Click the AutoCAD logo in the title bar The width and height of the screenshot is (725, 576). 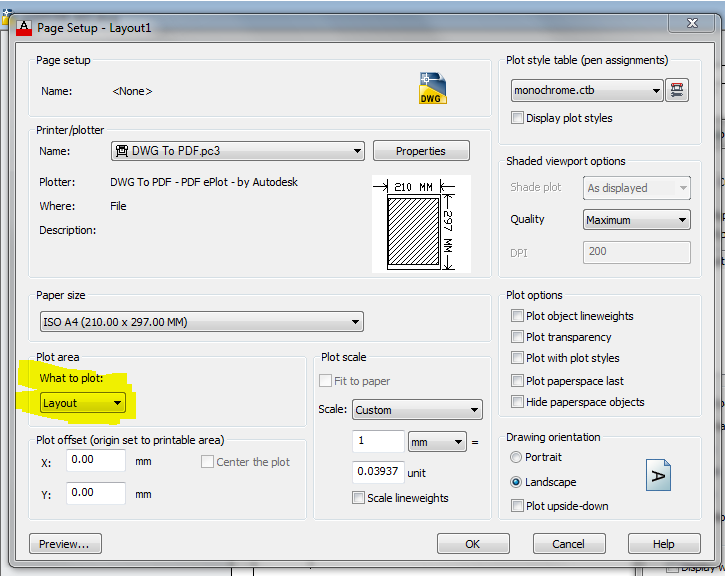coord(24,28)
